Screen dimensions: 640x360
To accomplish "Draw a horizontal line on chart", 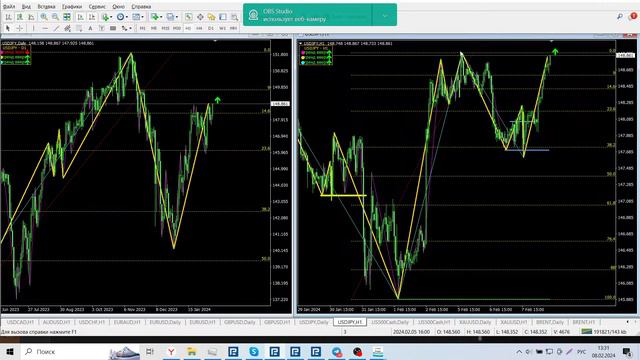I will point(45,28).
